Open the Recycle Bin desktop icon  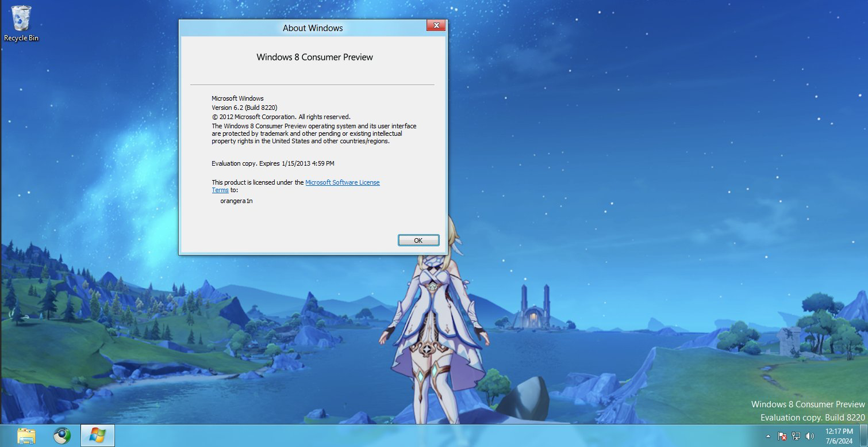(x=21, y=23)
